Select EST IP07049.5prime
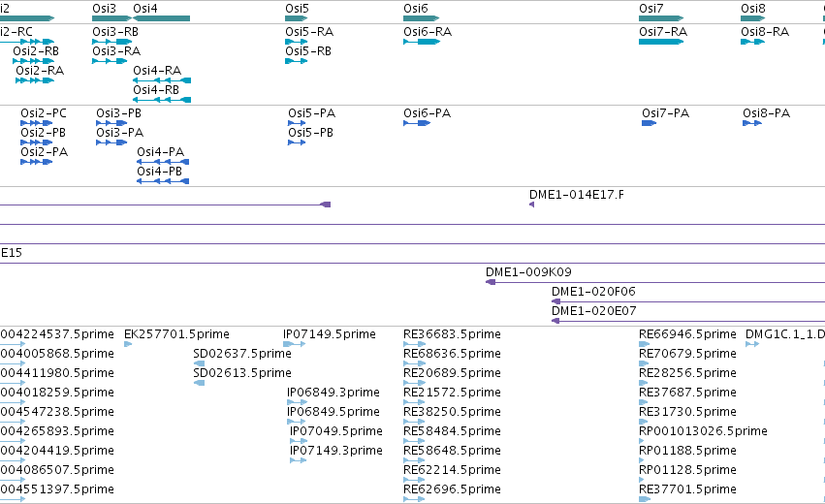This screenshot has width=825, height=504. 336,431
